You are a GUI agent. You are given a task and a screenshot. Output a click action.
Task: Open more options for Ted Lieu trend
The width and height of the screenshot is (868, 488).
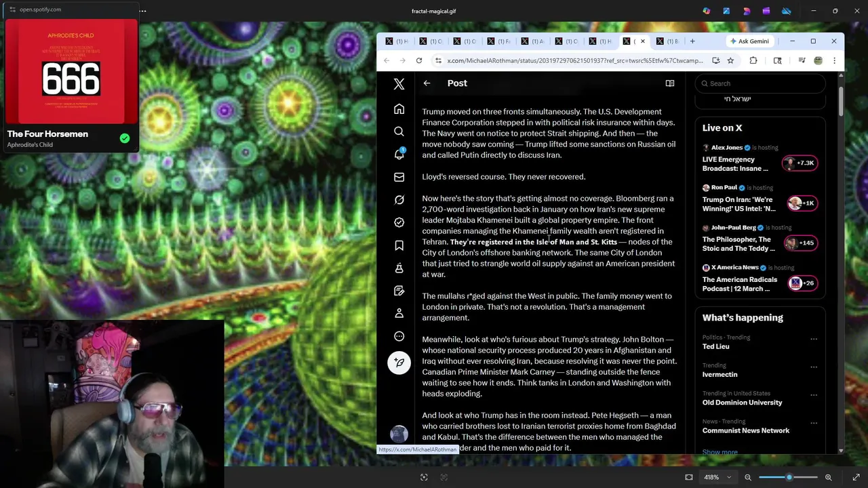[814, 339]
